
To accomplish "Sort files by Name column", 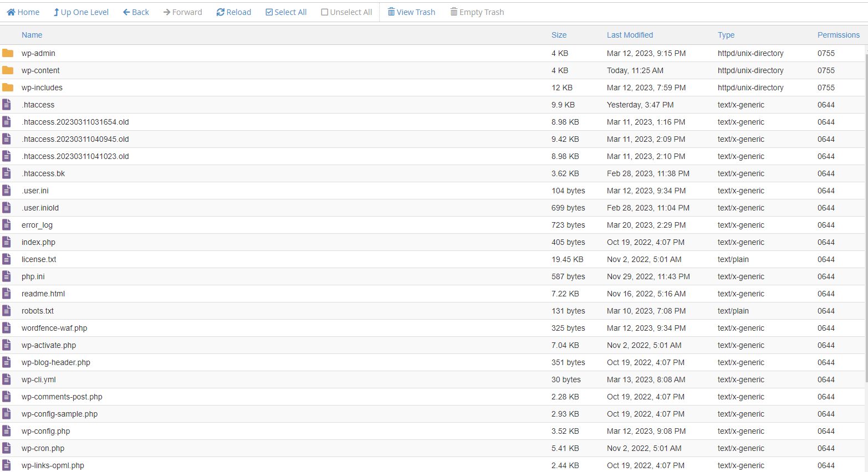I will click(32, 35).
